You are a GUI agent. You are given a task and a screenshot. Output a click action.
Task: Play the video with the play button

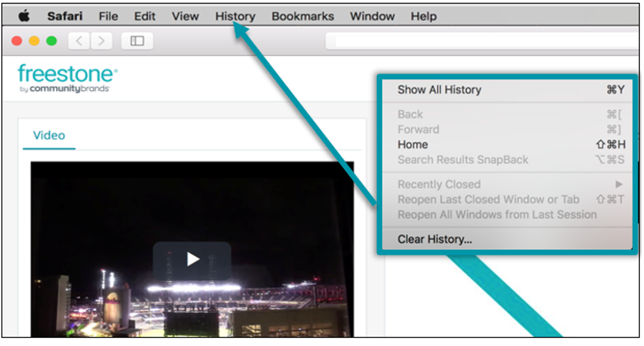pyautogui.click(x=192, y=259)
